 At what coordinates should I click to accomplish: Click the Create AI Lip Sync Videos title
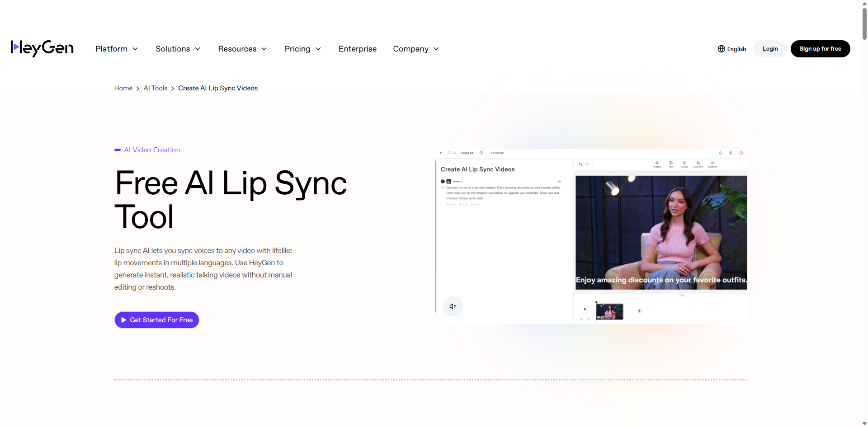pyautogui.click(x=478, y=169)
